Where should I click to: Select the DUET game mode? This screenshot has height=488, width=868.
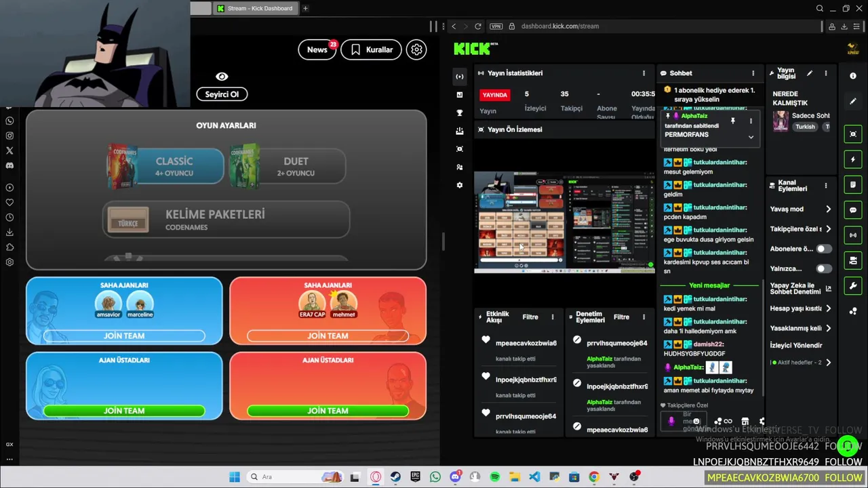pos(288,166)
